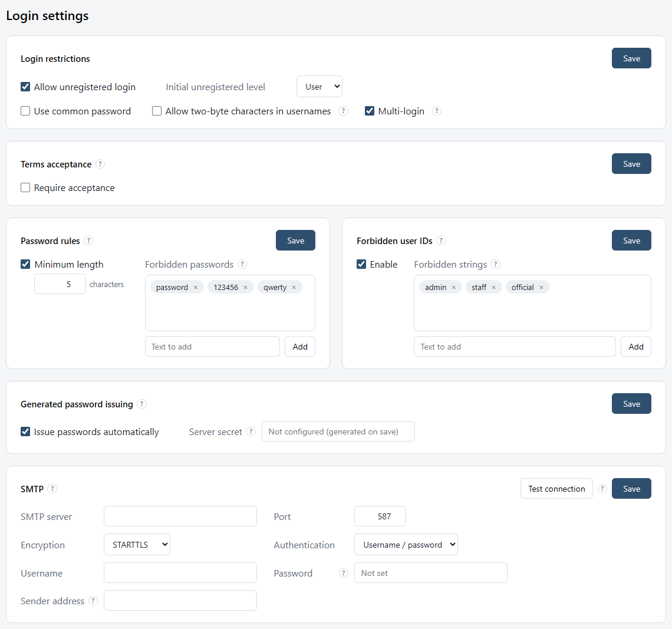
Task: Enable Allow two-byte characters in usernames
Action: coord(157,111)
